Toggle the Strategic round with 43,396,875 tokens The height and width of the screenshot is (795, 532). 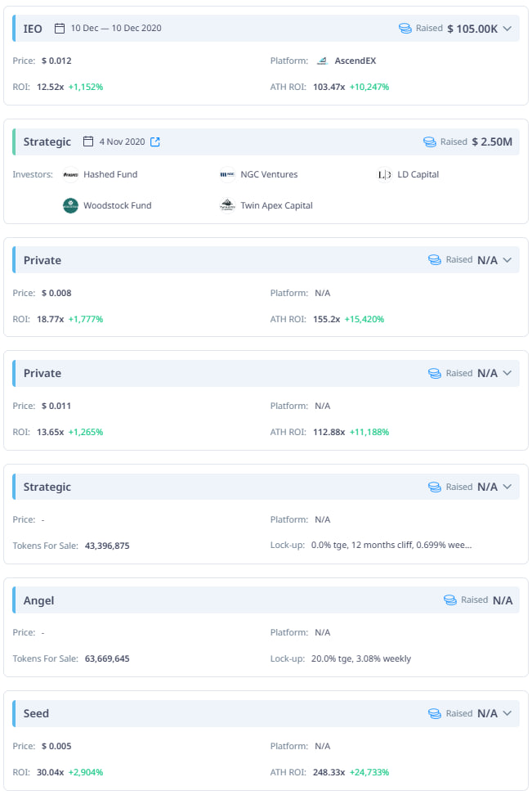pos(507,487)
